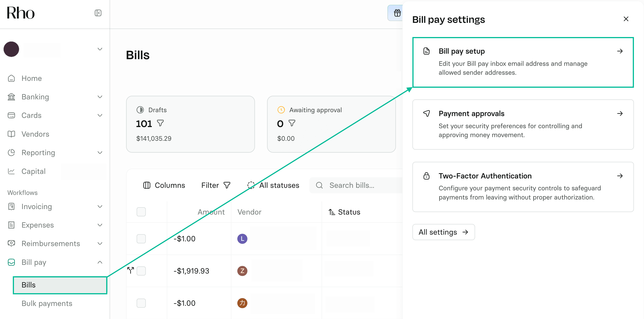Click the Amount column header
This screenshot has width=644, height=319.
pos(211,212)
